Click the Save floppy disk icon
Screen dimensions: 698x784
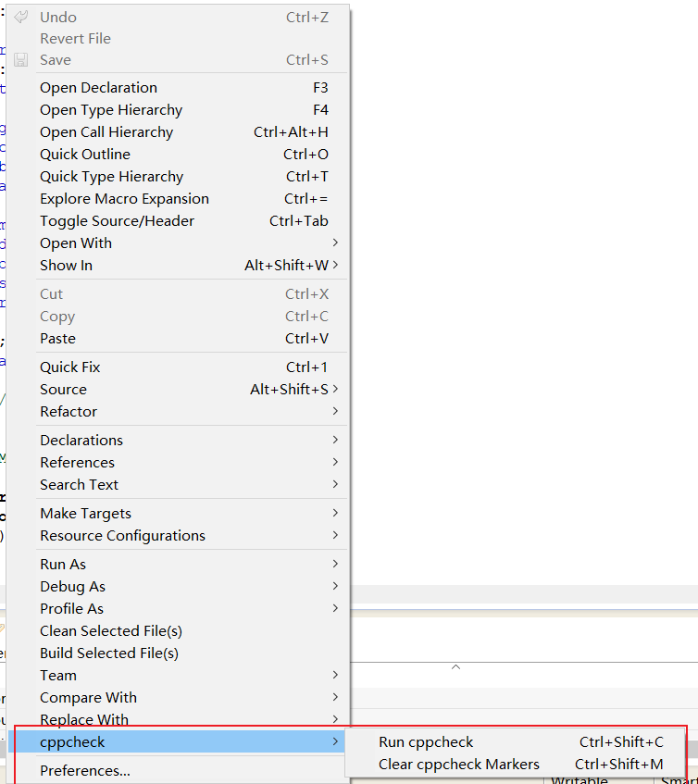[x=21, y=60]
